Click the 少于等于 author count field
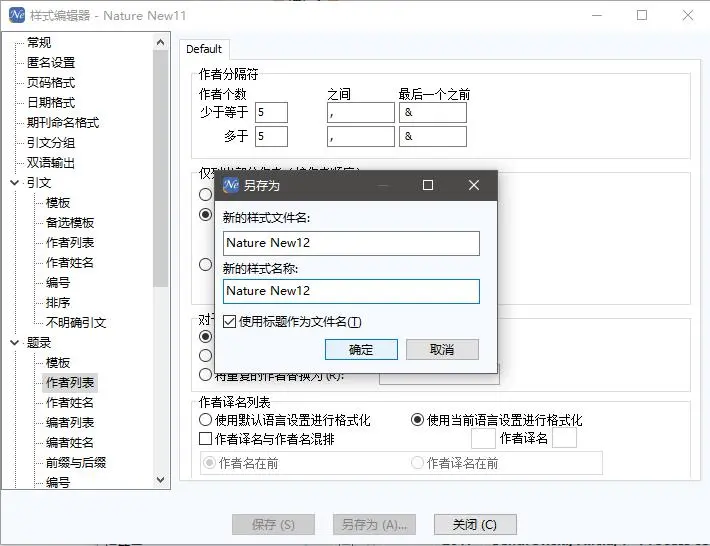The height and width of the screenshot is (546, 710). tap(271, 112)
